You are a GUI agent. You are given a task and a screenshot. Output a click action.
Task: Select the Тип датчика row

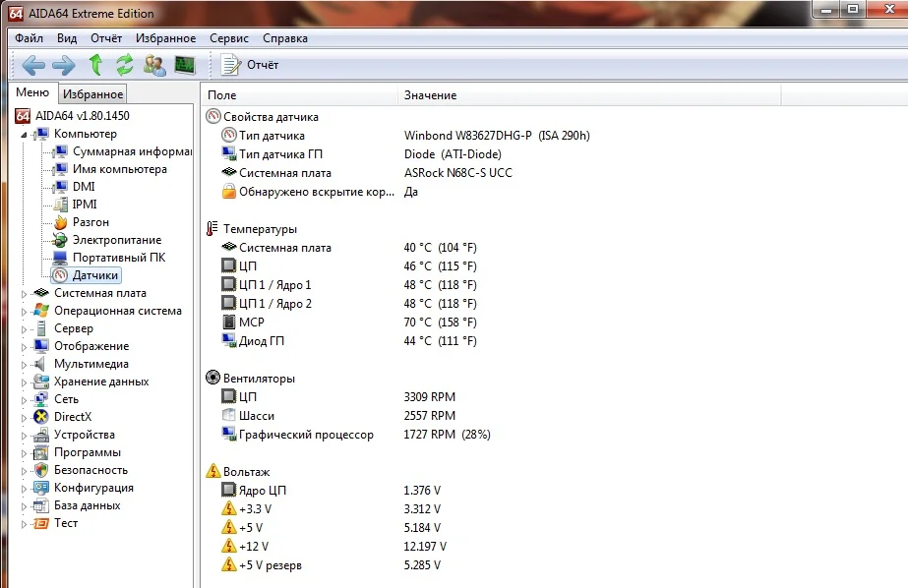(405, 136)
